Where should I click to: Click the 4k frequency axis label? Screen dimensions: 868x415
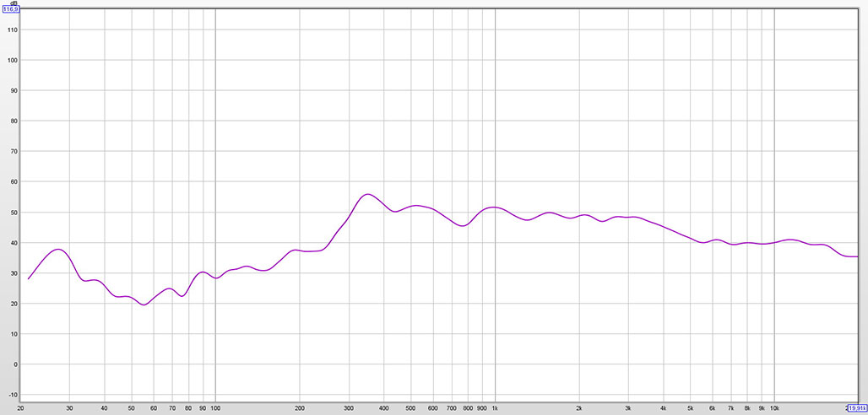click(663, 407)
